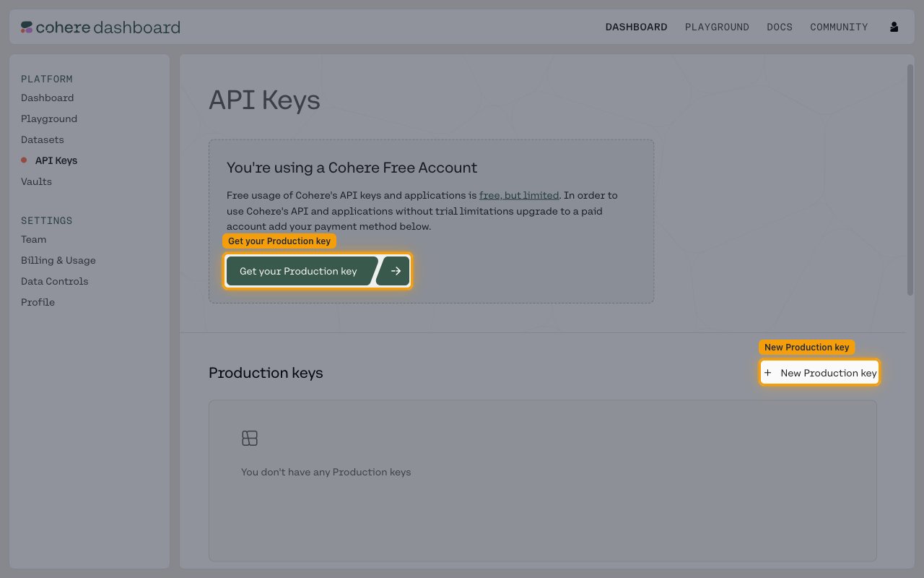924x578 pixels.
Task: Open Profile settings in the sidebar
Action: coord(38,302)
